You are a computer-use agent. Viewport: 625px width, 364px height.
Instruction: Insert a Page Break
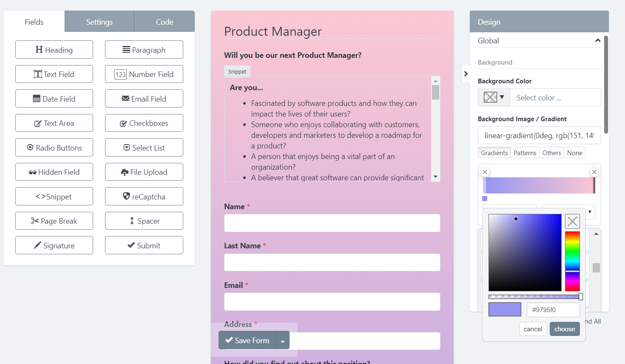54,221
